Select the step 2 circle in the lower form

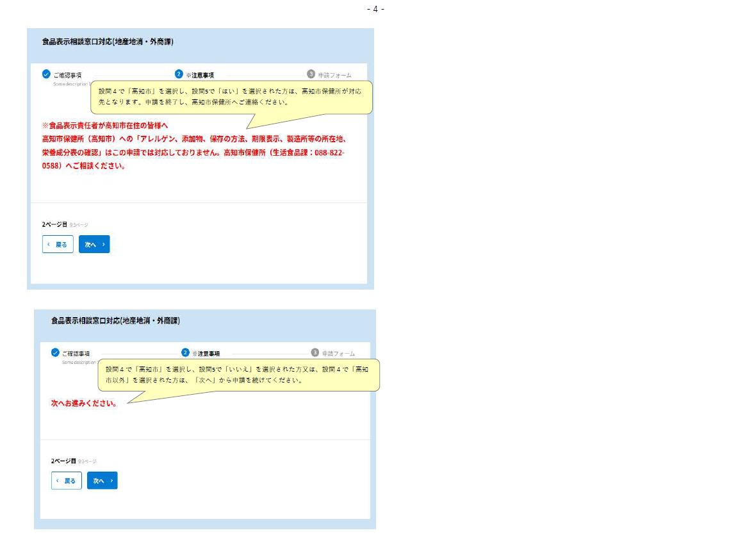click(186, 353)
